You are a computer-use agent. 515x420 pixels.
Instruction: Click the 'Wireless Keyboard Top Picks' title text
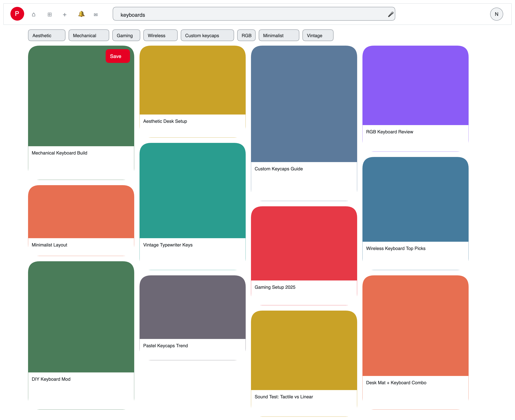396,248
